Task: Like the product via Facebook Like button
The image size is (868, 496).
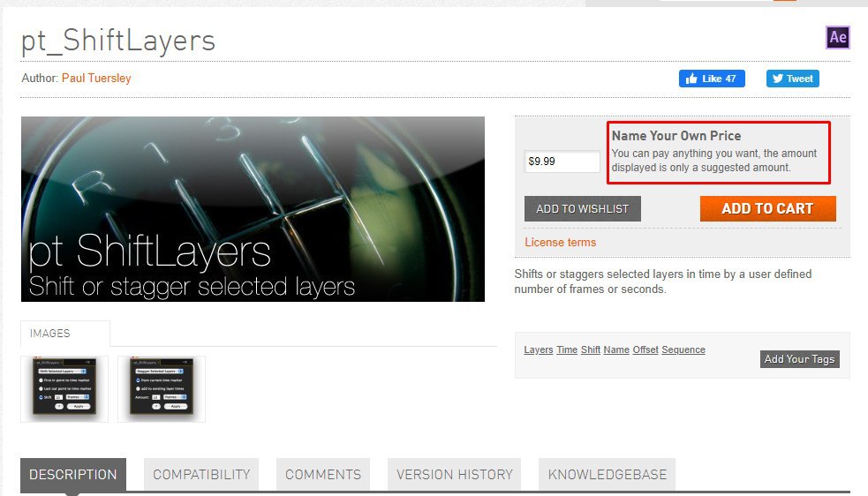Action: click(712, 79)
